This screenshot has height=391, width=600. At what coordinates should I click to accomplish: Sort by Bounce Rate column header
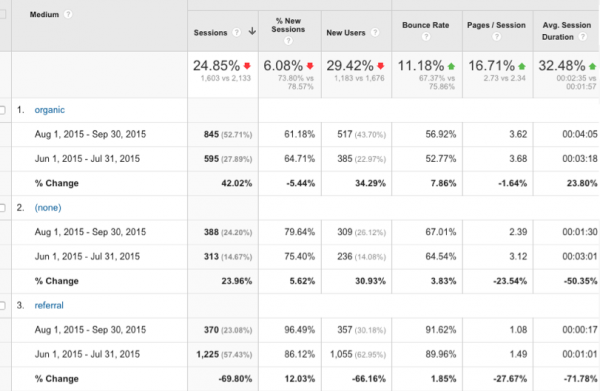click(x=426, y=25)
